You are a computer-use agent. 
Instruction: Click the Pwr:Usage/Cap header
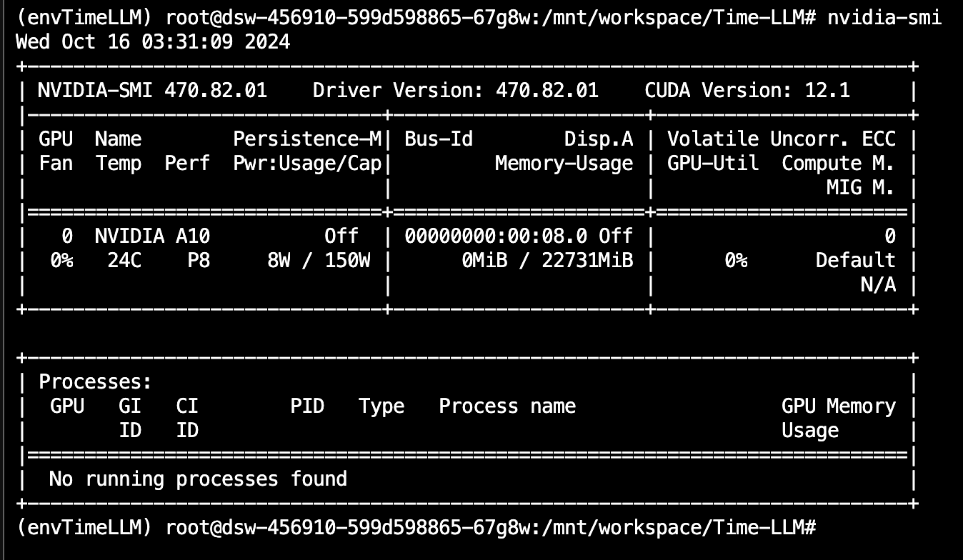(x=307, y=164)
